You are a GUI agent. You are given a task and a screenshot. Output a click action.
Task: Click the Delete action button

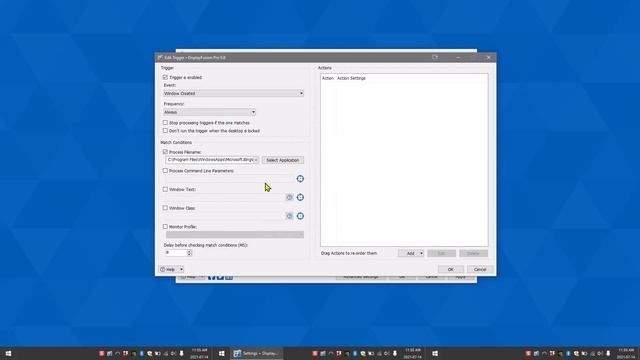[x=473, y=253]
